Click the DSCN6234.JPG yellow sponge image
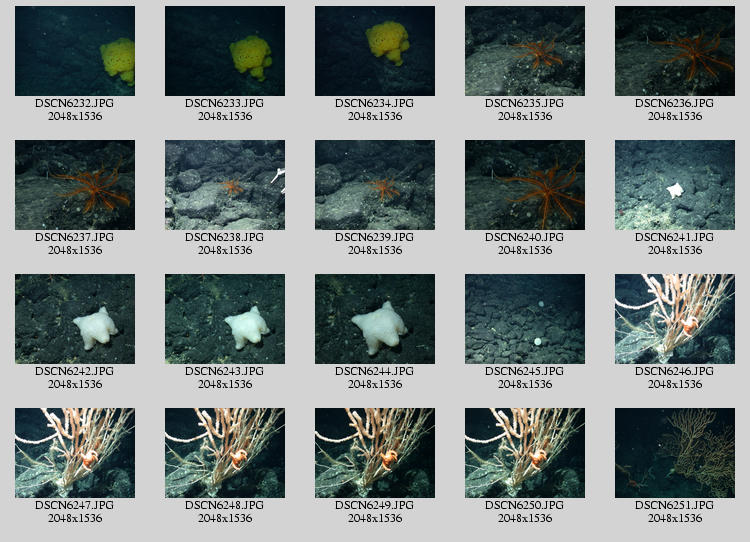Viewport: 750px width, 542px height. [x=375, y=51]
